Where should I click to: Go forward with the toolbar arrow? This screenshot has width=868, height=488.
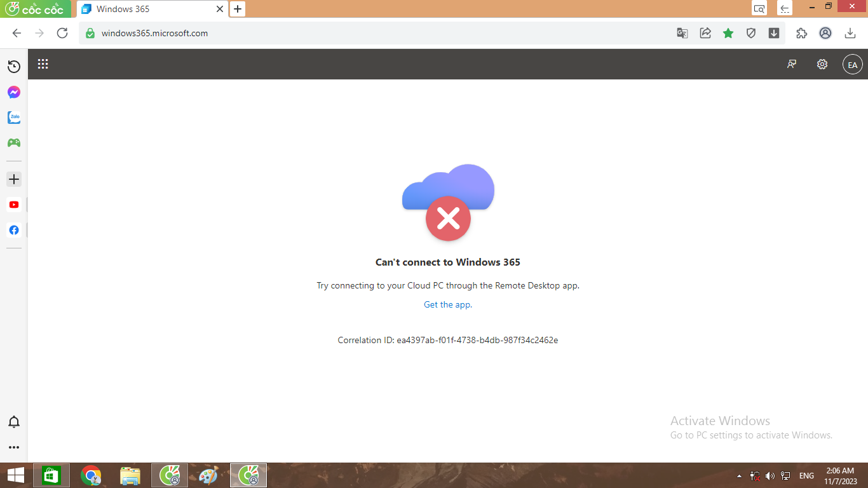pyautogui.click(x=39, y=33)
